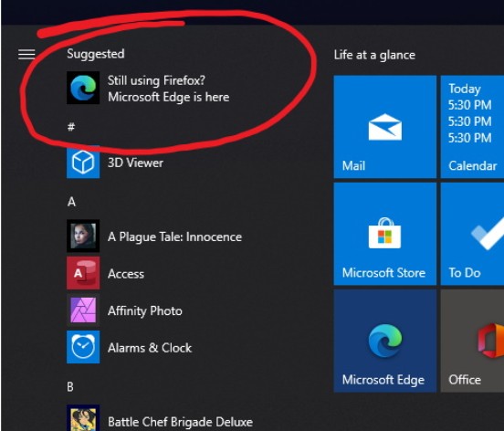This screenshot has height=431, width=504.
Task: Open the To Do tile
Action: click(x=472, y=234)
